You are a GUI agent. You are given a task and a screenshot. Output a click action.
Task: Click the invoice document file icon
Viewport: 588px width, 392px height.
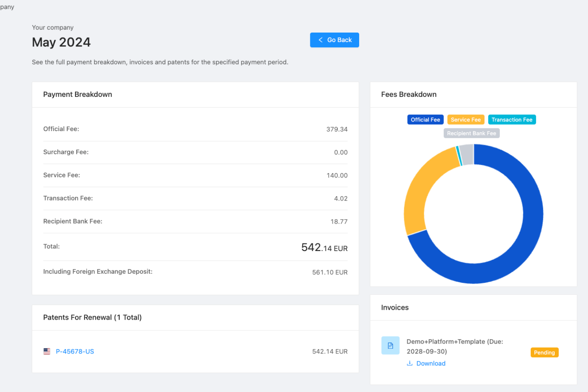390,346
